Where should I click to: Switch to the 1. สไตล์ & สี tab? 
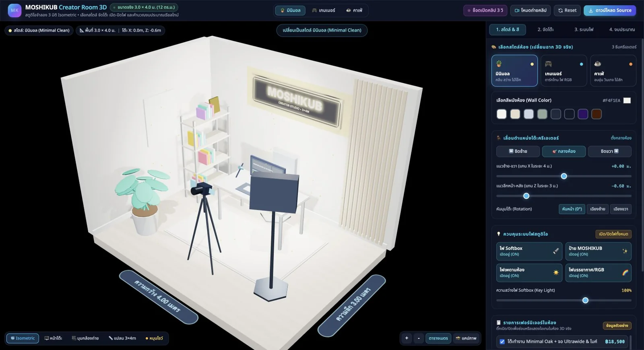click(508, 30)
